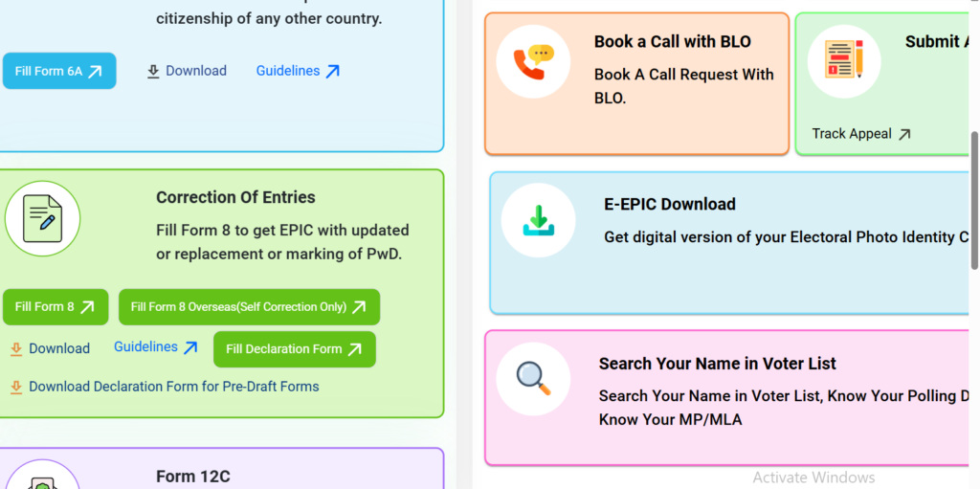Click the vertical page scrollbar thumb
The height and width of the screenshot is (489, 980).
974,199
